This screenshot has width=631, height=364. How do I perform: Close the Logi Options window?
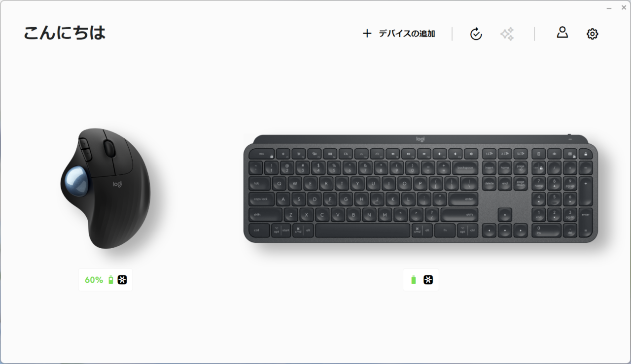[624, 8]
